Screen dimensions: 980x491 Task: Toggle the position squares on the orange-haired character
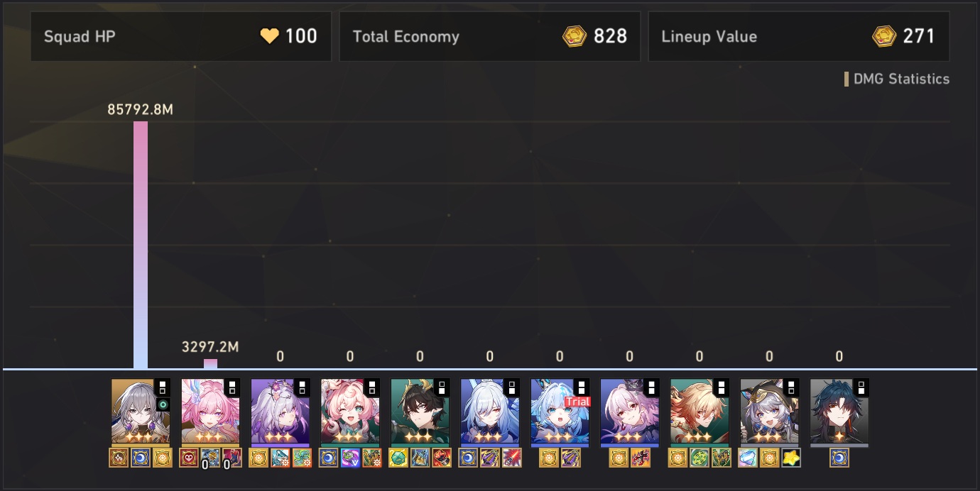[721, 387]
